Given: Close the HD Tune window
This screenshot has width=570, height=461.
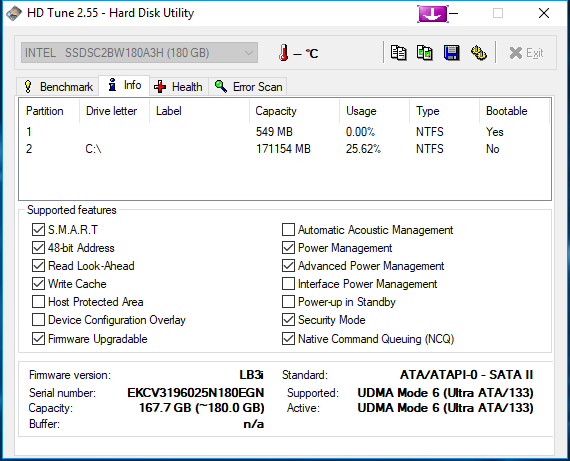Looking at the screenshot, I should tap(544, 13).
